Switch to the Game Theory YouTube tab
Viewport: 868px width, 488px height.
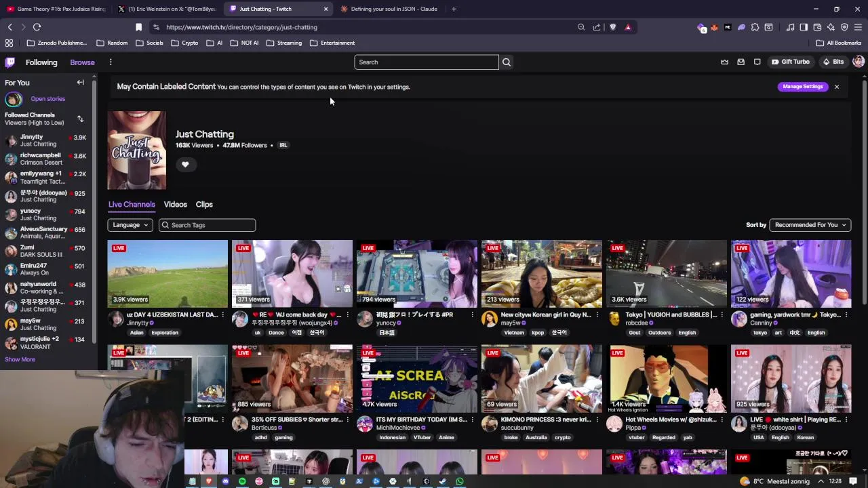click(56, 9)
